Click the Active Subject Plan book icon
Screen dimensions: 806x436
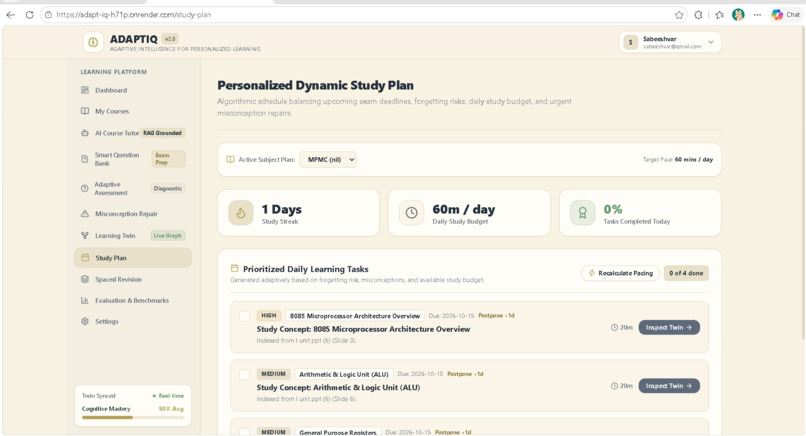point(230,159)
